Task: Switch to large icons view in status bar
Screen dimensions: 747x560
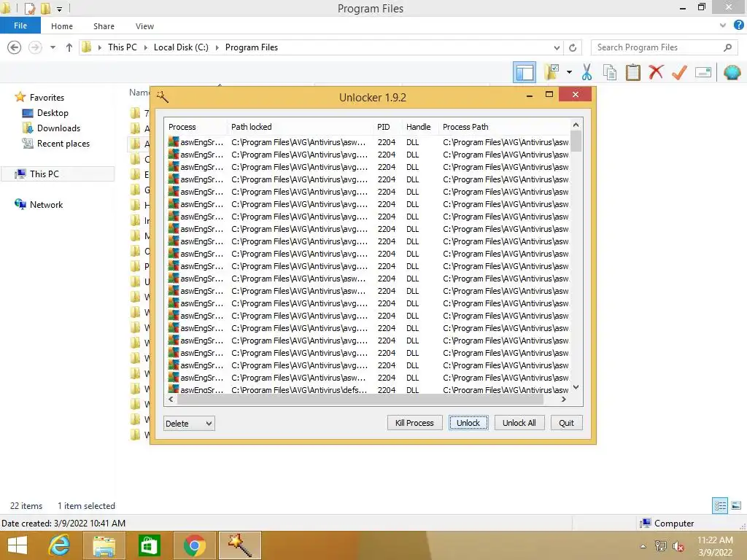Action: click(736, 505)
